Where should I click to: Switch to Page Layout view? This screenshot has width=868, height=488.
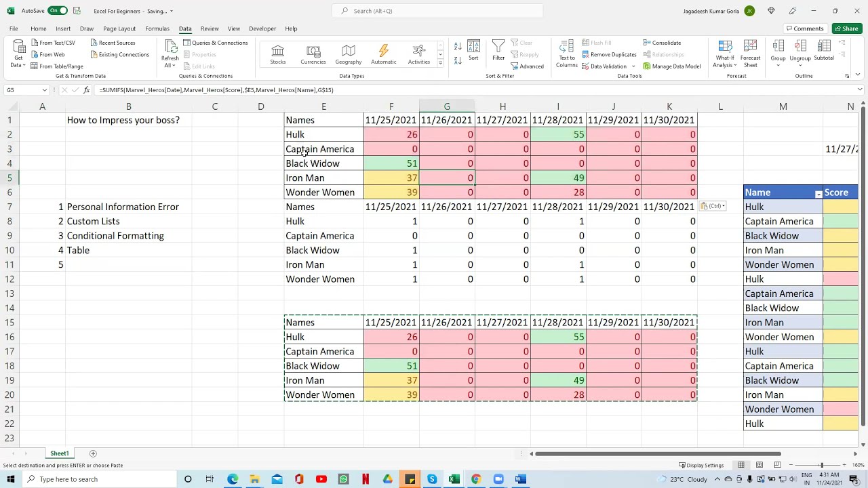[x=759, y=465]
